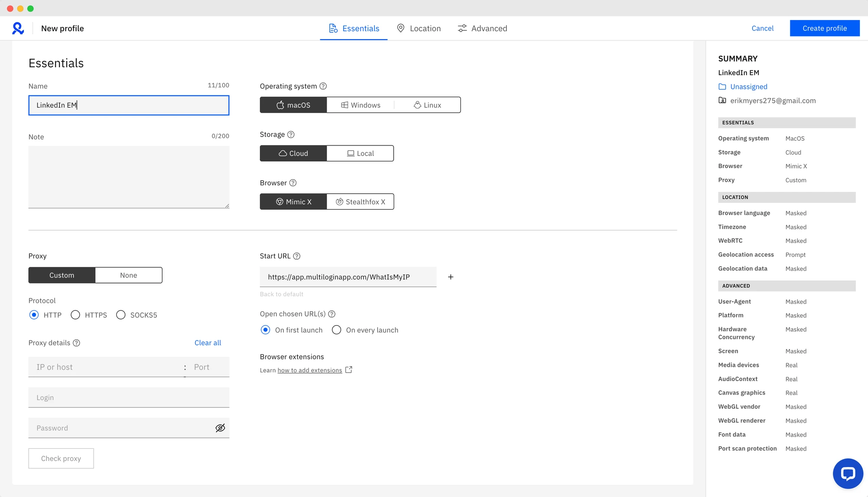Switch to the Essentials tab
This screenshot has width=868, height=497.
(354, 28)
